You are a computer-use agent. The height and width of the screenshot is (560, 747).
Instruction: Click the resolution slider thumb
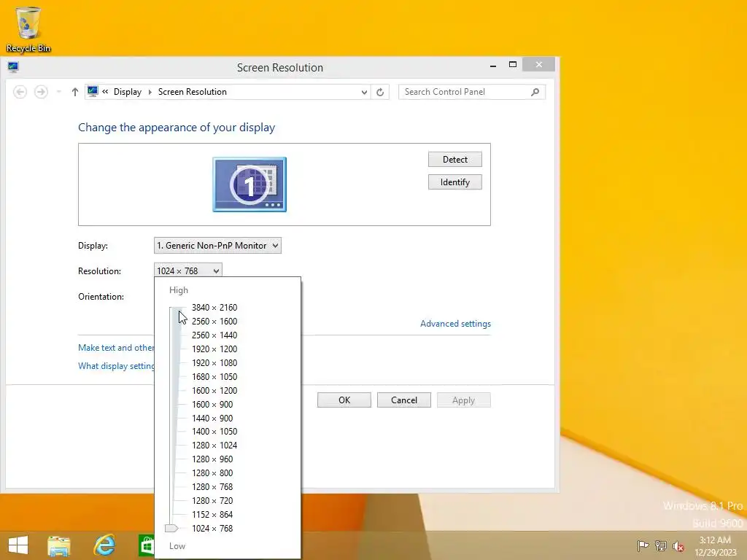(x=171, y=528)
